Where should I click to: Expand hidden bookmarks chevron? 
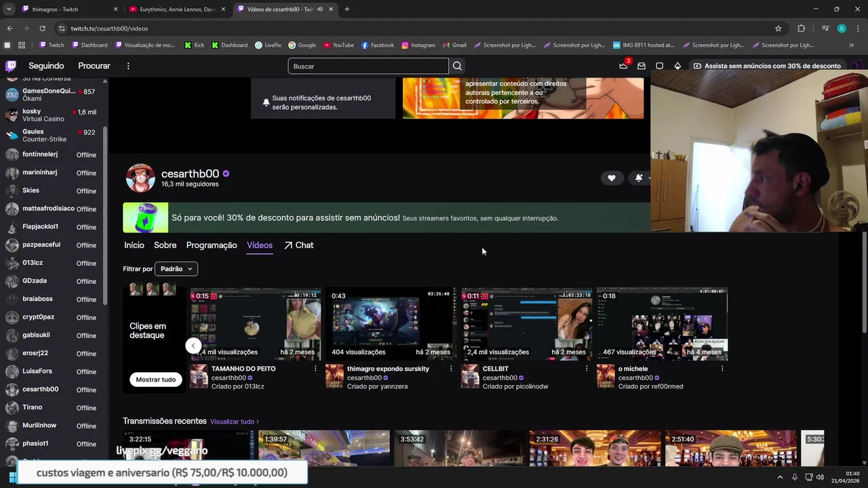pos(851,45)
